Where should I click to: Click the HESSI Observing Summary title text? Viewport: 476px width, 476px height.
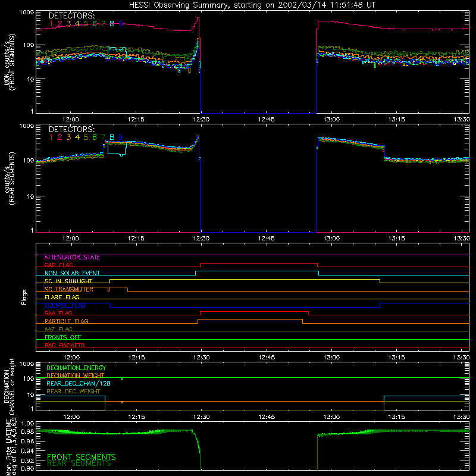point(252,5)
